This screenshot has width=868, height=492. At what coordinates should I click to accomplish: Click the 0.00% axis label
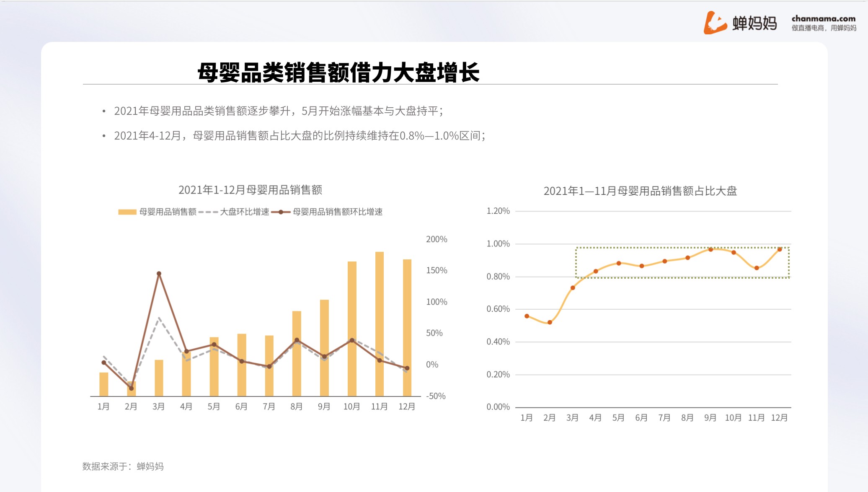498,407
